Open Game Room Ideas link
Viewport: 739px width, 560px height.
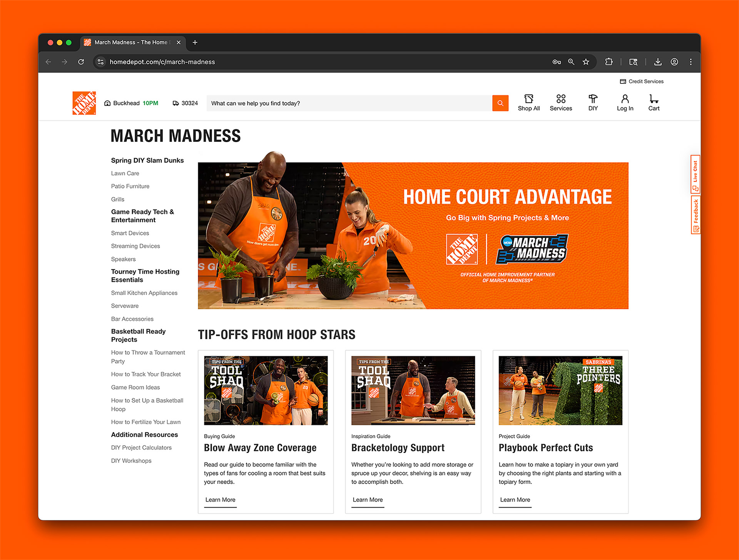tap(135, 387)
